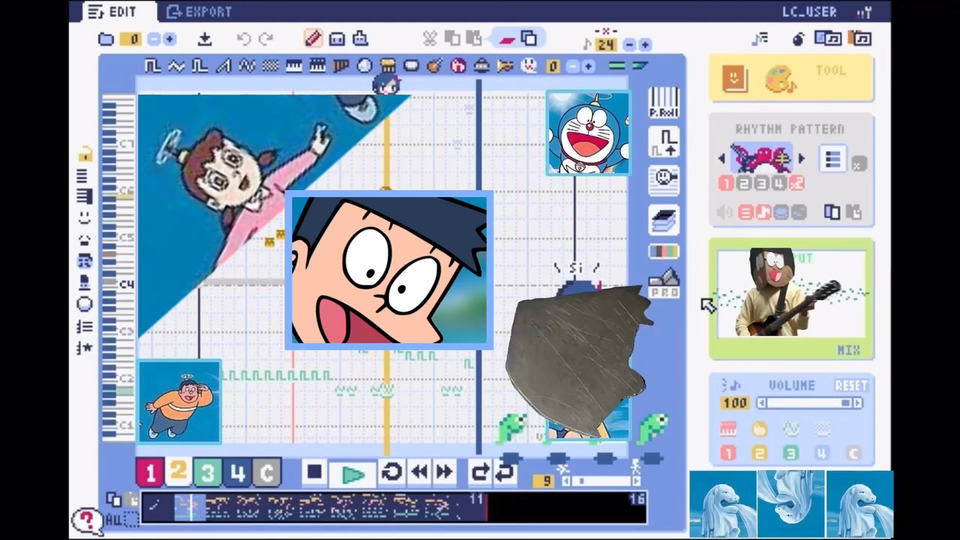Image resolution: width=960 pixels, height=540 pixels.
Task: Open the question mark help bubble
Action: 88,521
